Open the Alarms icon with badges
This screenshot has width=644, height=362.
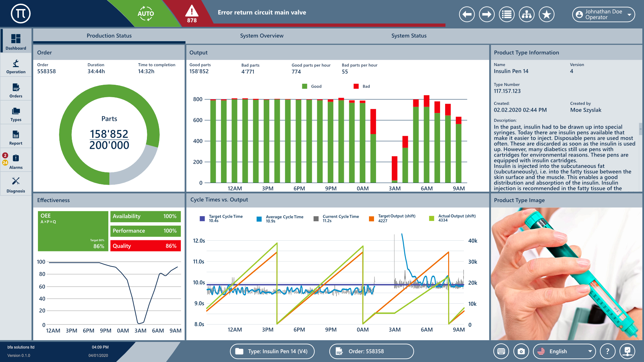[16, 161]
